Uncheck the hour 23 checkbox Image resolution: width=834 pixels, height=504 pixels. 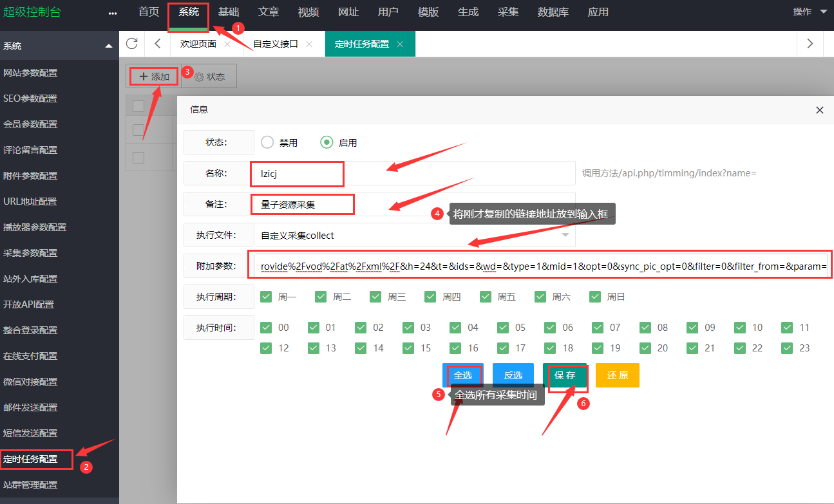pos(787,348)
